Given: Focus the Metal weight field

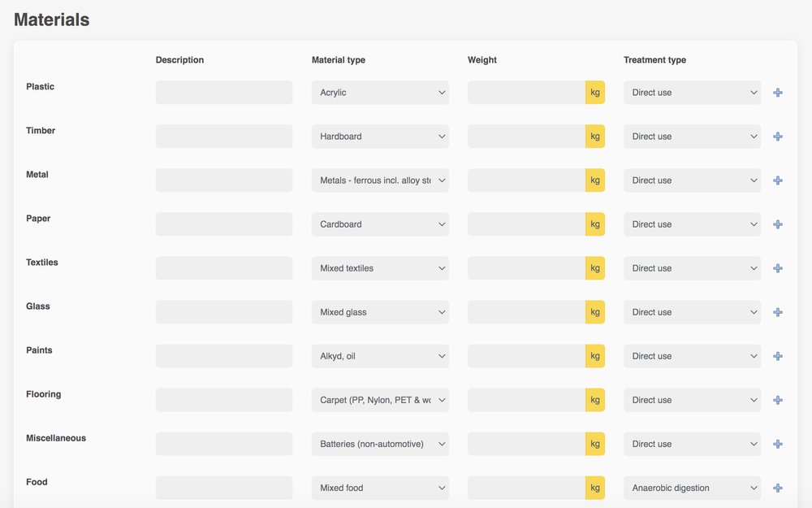Looking at the screenshot, I should [527, 180].
